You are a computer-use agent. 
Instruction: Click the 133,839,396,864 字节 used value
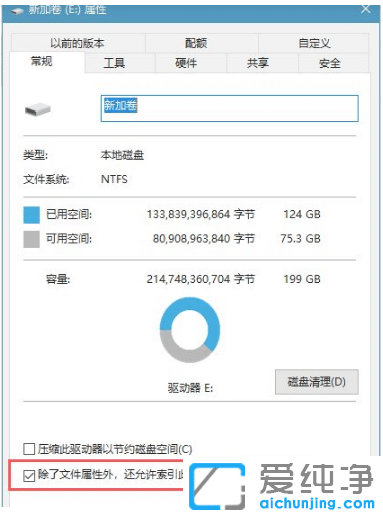(x=201, y=214)
